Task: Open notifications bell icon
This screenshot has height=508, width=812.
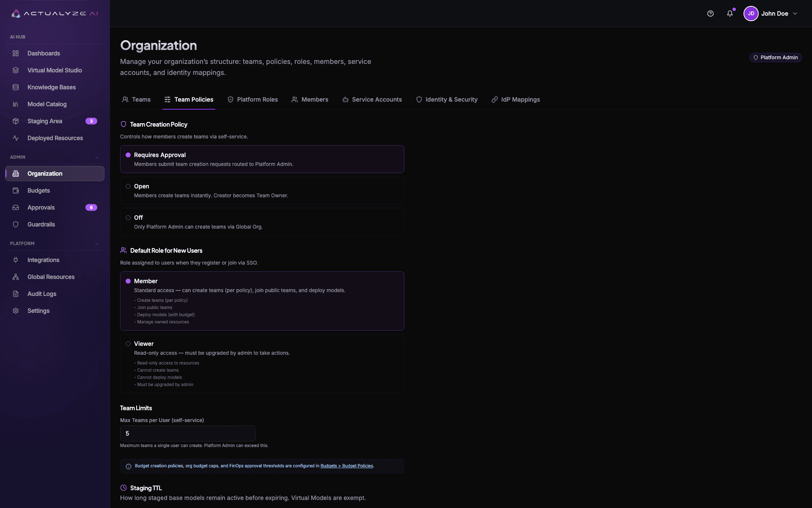Action: pyautogui.click(x=730, y=14)
